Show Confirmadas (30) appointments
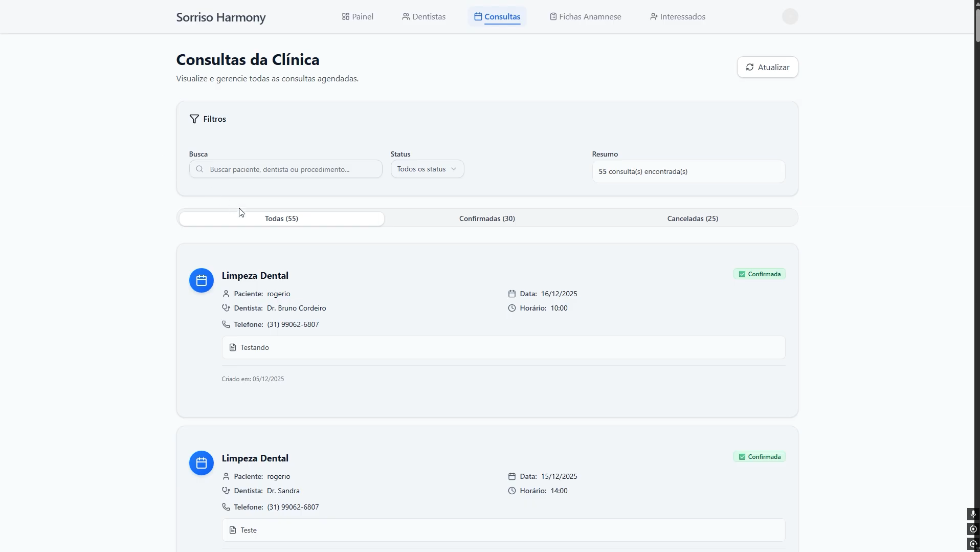Image resolution: width=980 pixels, height=552 pixels. click(x=487, y=218)
